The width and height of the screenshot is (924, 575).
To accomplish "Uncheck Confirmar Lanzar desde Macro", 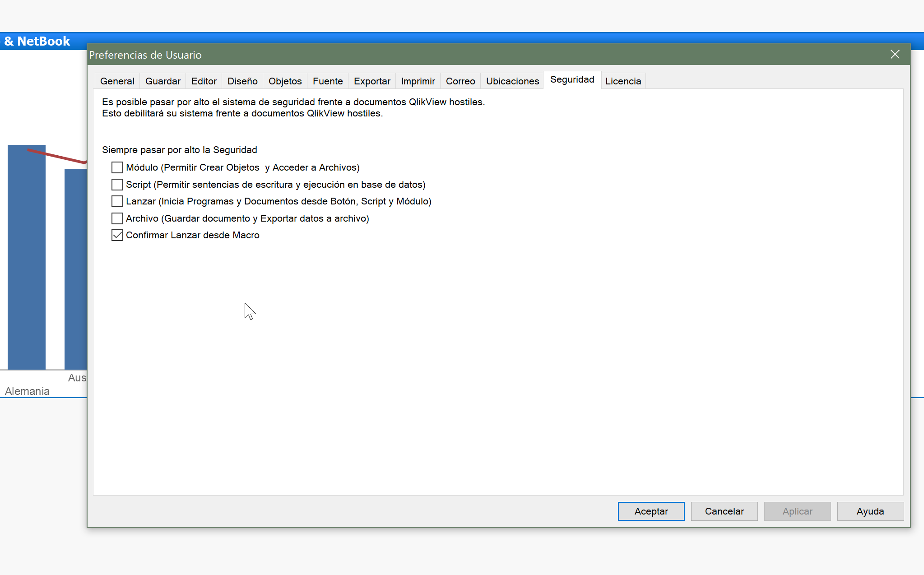I will (x=117, y=235).
